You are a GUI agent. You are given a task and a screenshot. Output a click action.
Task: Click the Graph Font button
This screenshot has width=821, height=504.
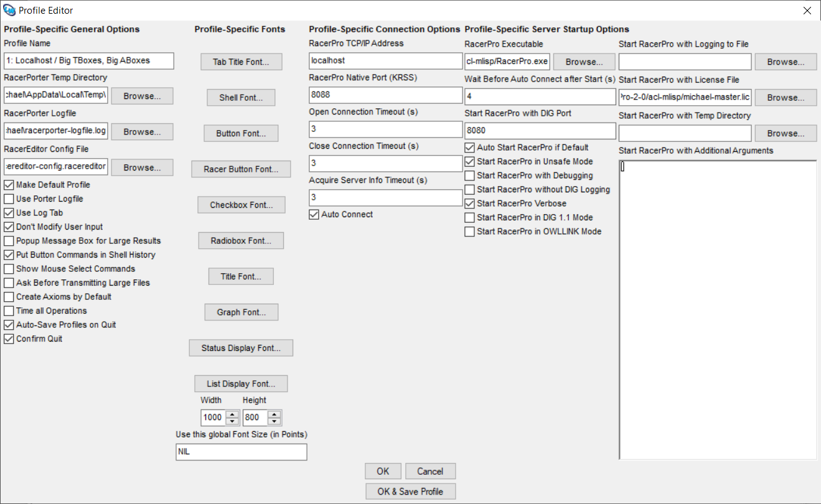coord(242,312)
